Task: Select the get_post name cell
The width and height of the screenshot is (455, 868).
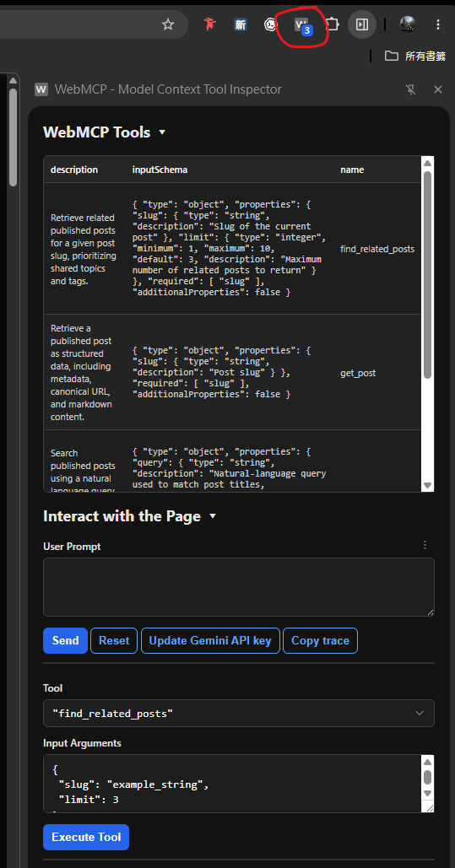Action: point(358,373)
